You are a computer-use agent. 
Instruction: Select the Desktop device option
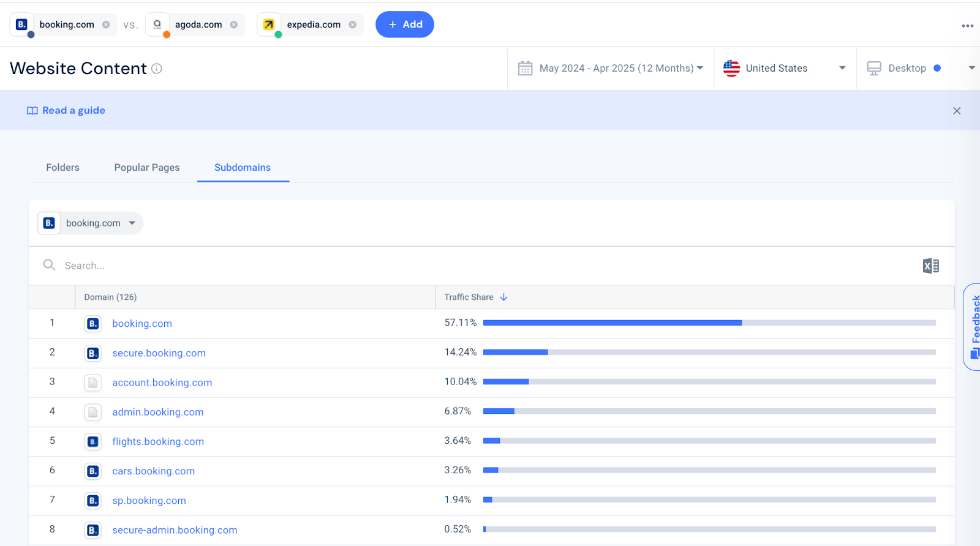tap(907, 68)
